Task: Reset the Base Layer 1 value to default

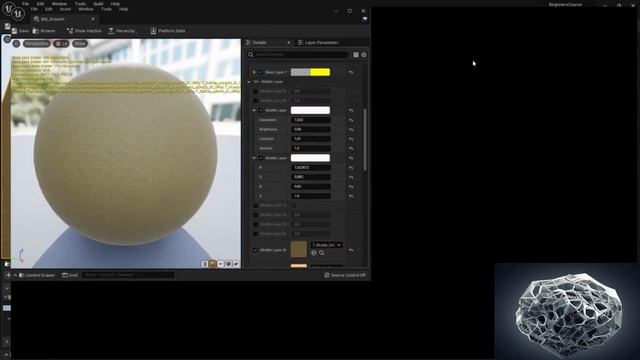Action: point(351,72)
